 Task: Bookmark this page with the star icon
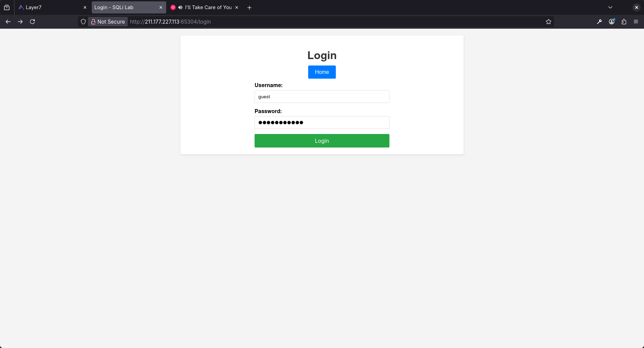point(549,22)
